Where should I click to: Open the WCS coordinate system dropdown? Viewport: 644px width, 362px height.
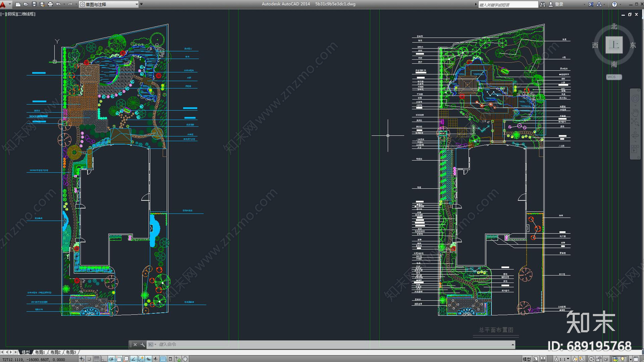[614, 77]
